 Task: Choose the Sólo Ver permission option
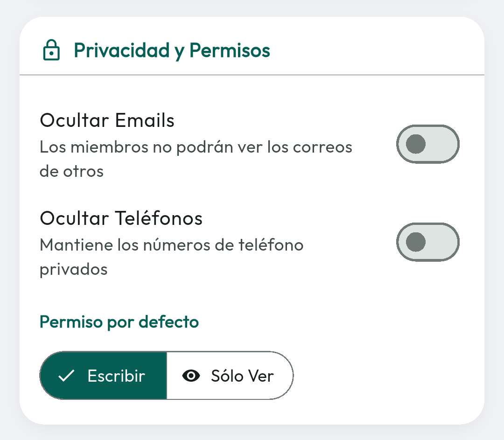230,376
